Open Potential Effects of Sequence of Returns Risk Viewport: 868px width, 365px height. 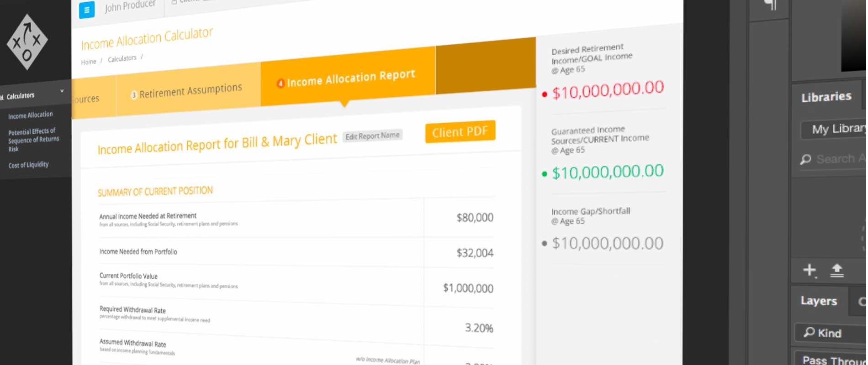click(x=33, y=140)
